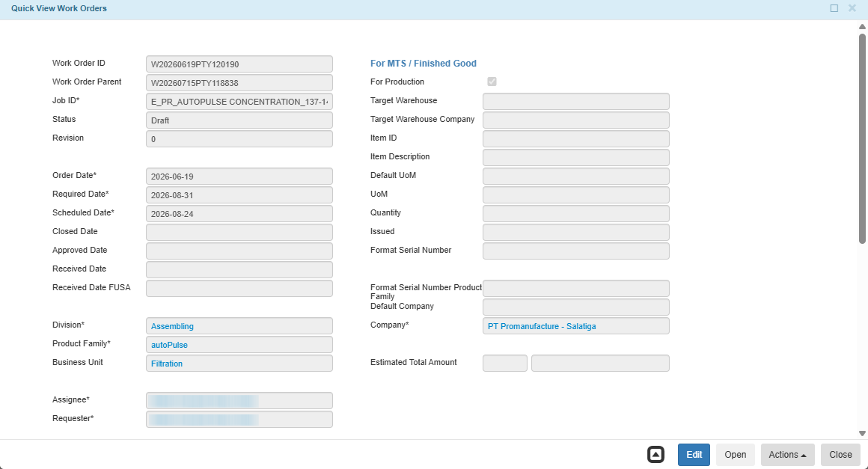
Task: Click the Order Date field
Action: click(x=239, y=177)
